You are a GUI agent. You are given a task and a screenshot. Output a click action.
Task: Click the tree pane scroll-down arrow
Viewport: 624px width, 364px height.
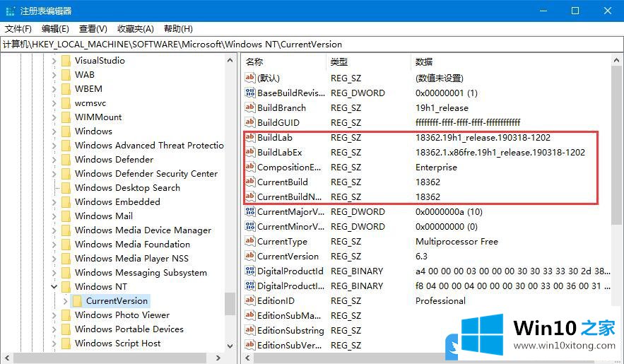[x=230, y=346]
